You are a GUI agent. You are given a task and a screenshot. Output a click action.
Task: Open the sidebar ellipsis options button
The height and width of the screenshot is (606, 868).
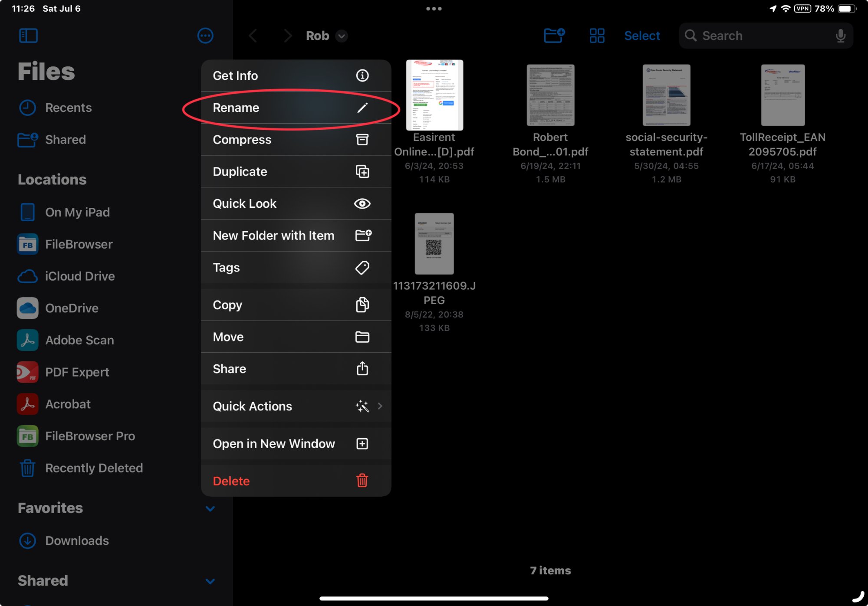pos(205,36)
